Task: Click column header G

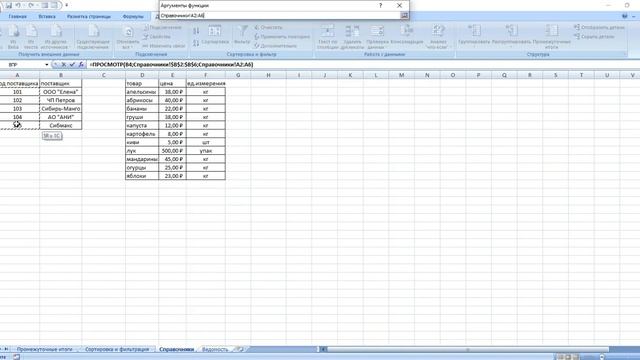Action: pos(238,75)
